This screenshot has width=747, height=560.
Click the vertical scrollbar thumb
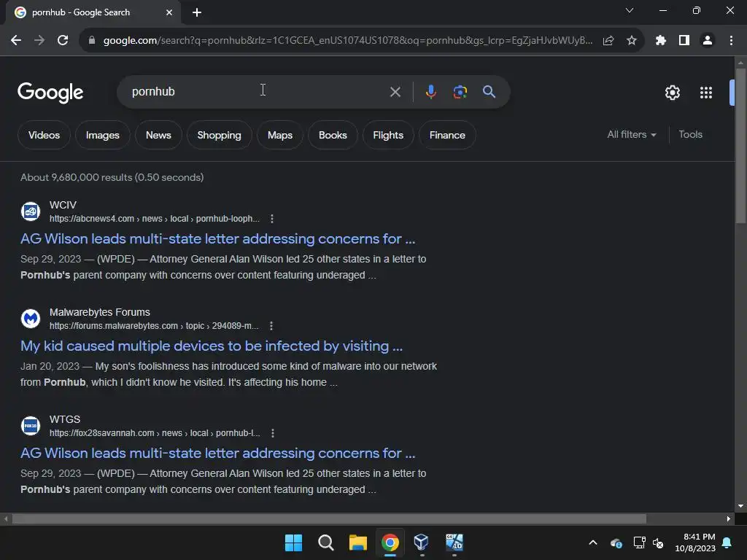coord(740,145)
